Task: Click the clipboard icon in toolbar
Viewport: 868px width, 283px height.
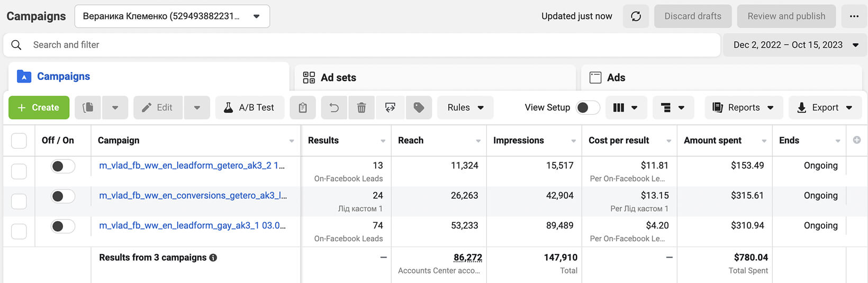Action: (303, 107)
